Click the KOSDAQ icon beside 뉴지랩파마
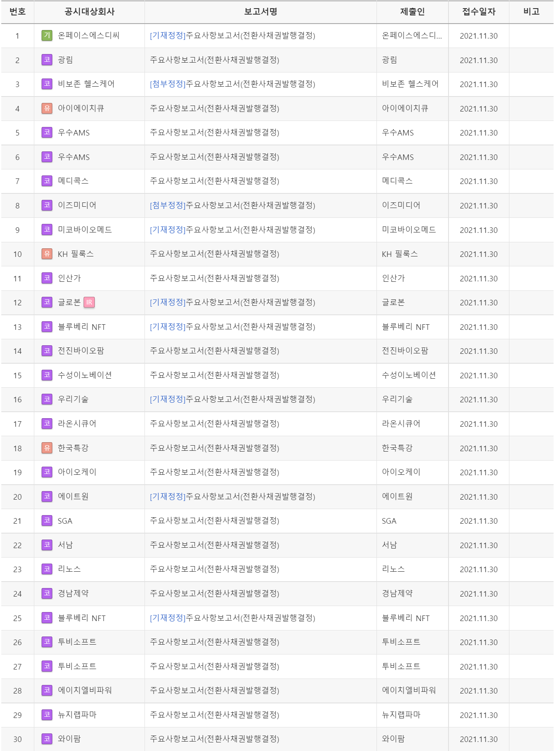Viewport: 560px width, 751px height. click(x=47, y=715)
